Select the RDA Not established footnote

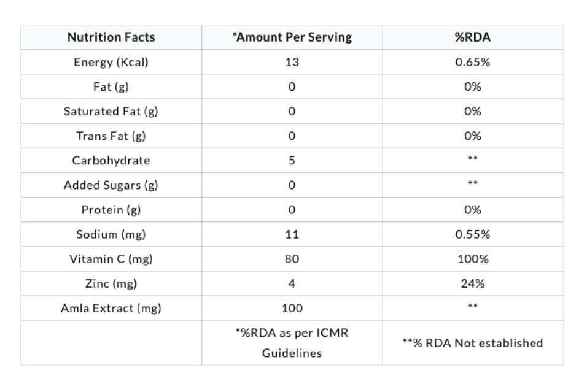click(473, 343)
